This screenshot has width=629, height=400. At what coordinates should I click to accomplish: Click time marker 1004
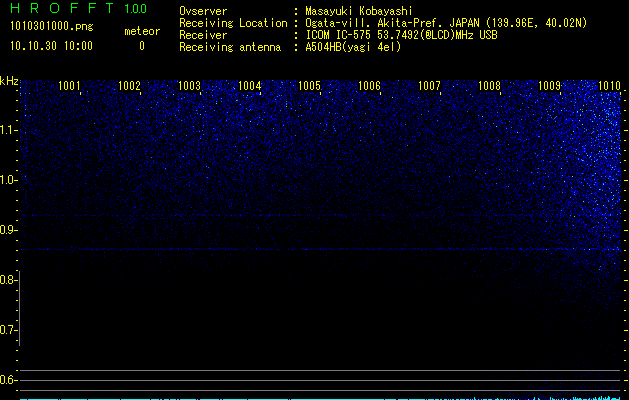(250, 85)
